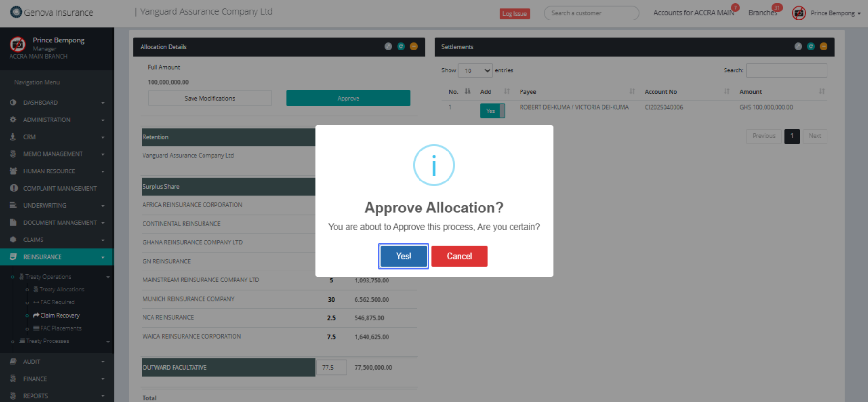Refresh the Settlements panel using green icon
The image size is (868, 402).
point(810,47)
